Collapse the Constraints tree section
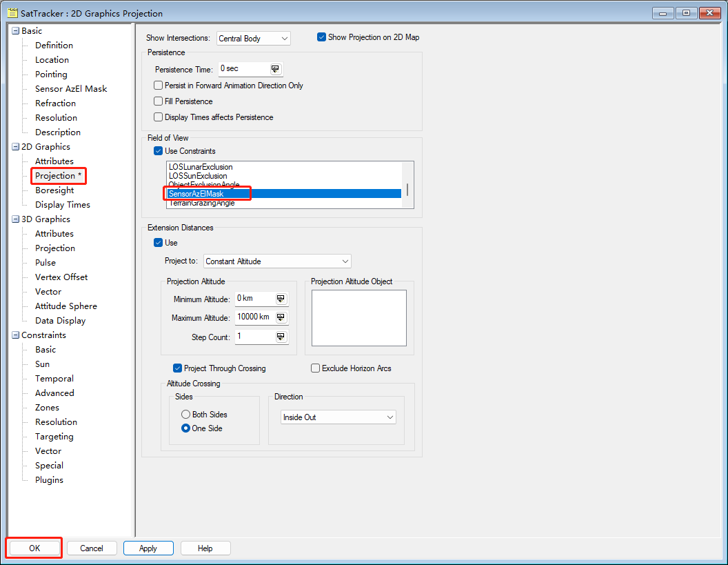Viewport: 728px width, 565px height. point(15,335)
